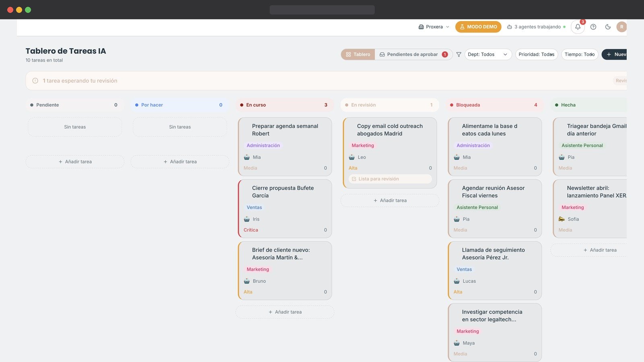The height and width of the screenshot is (362, 644).
Task: Click Sofia agent icon on Newsletter card
Action: pos(561,219)
